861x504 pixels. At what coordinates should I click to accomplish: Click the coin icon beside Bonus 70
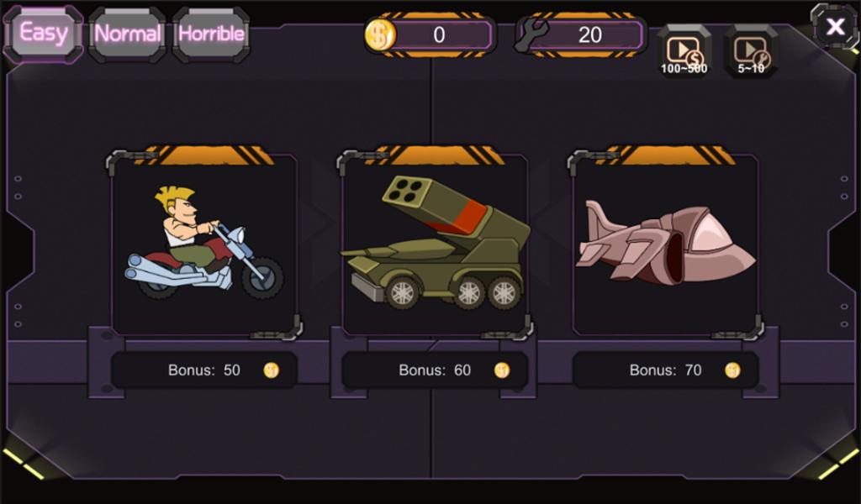(732, 370)
